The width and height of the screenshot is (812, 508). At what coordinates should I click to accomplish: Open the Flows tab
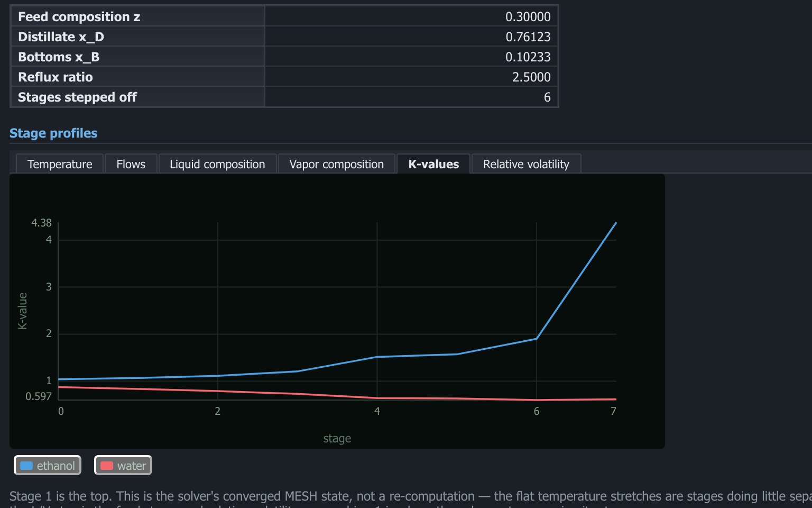click(x=131, y=164)
